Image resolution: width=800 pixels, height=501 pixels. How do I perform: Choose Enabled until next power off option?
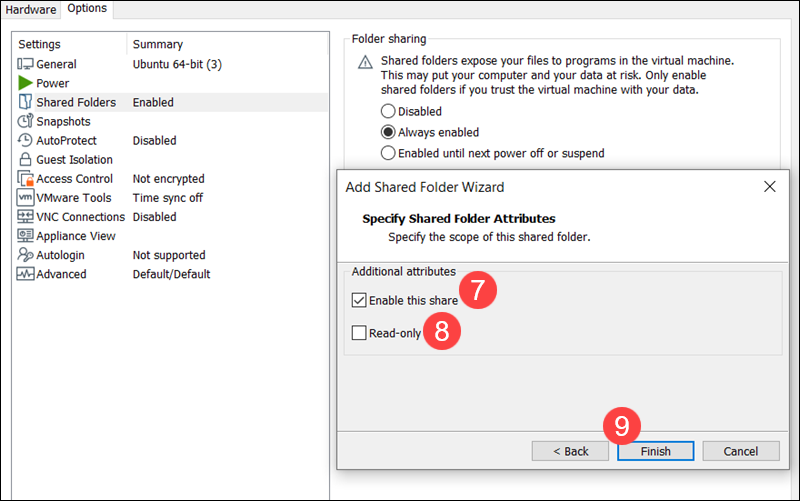click(388, 153)
